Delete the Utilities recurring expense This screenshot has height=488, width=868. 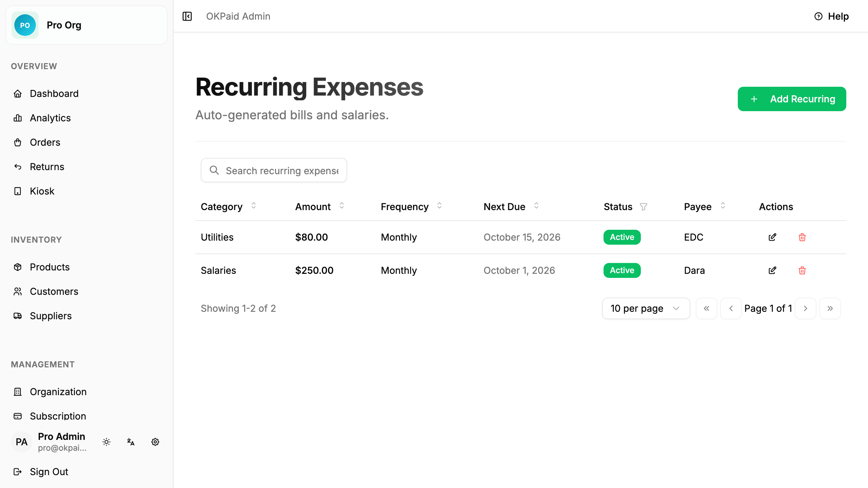click(x=802, y=237)
